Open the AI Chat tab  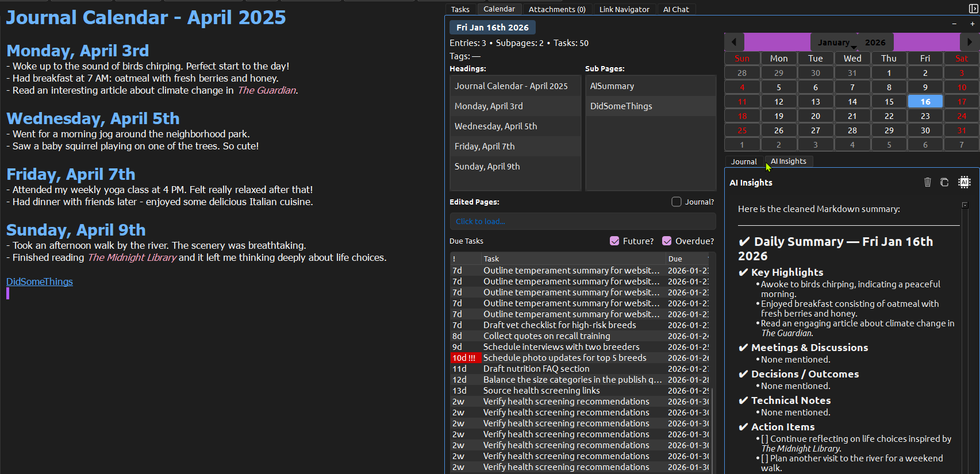675,9
